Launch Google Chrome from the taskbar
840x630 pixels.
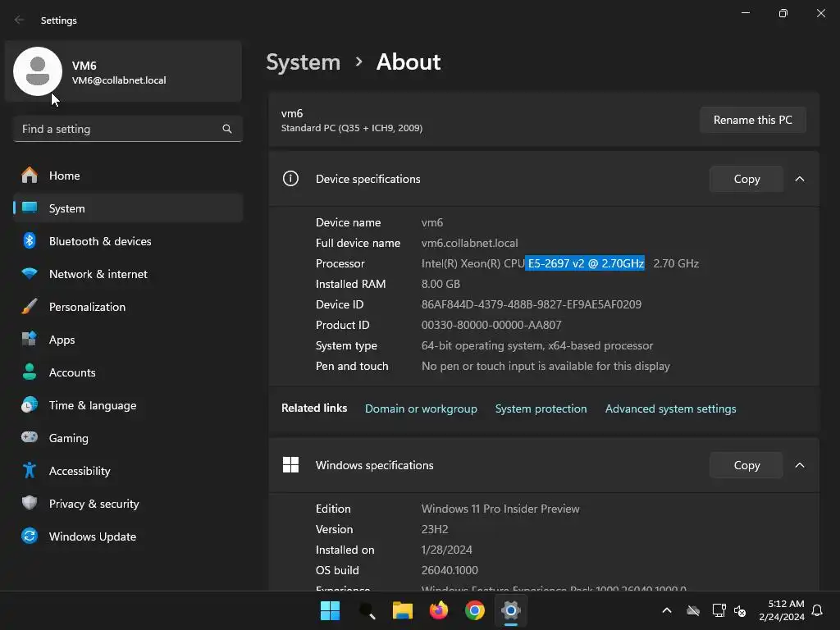point(475,610)
